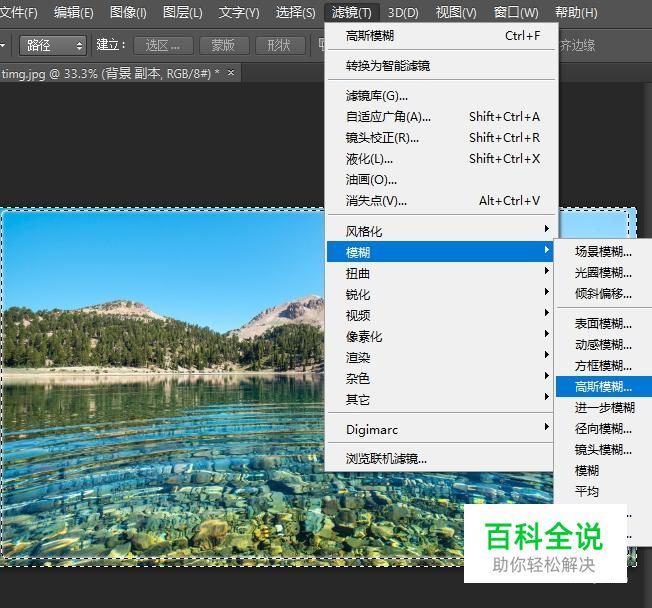652x608 pixels.
Task: Expand the 视频 submenu
Action: 440,315
